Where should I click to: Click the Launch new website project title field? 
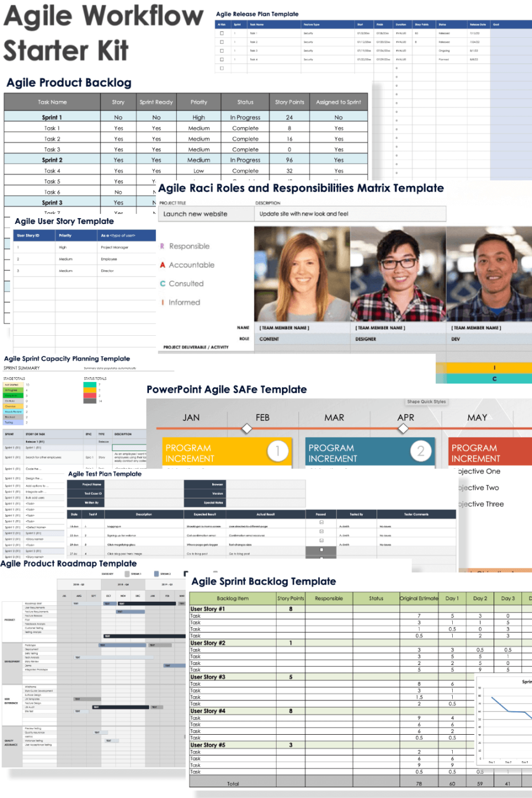(x=206, y=214)
